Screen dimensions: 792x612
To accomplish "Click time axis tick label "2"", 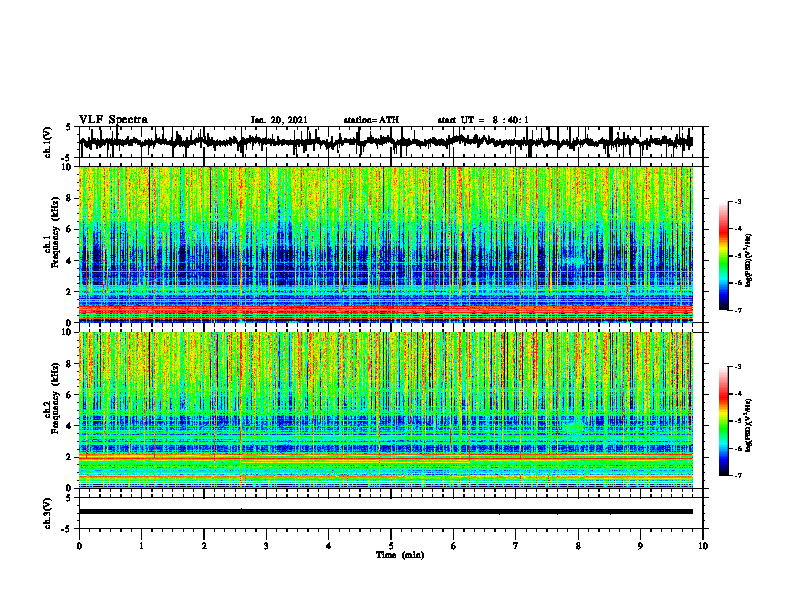I will [204, 546].
